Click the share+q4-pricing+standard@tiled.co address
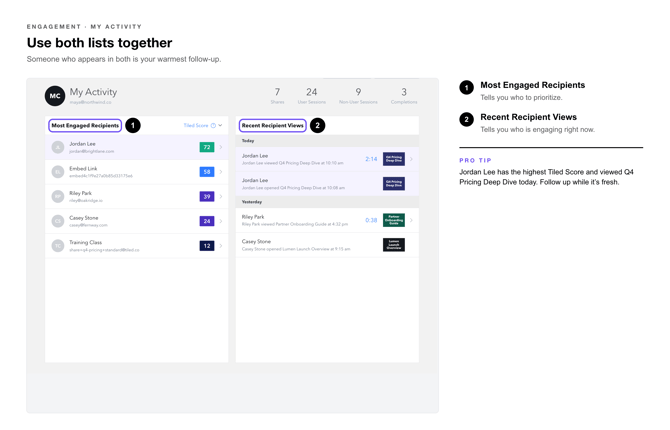Viewport: 670px width, 430px height. click(x=104, y=250)
